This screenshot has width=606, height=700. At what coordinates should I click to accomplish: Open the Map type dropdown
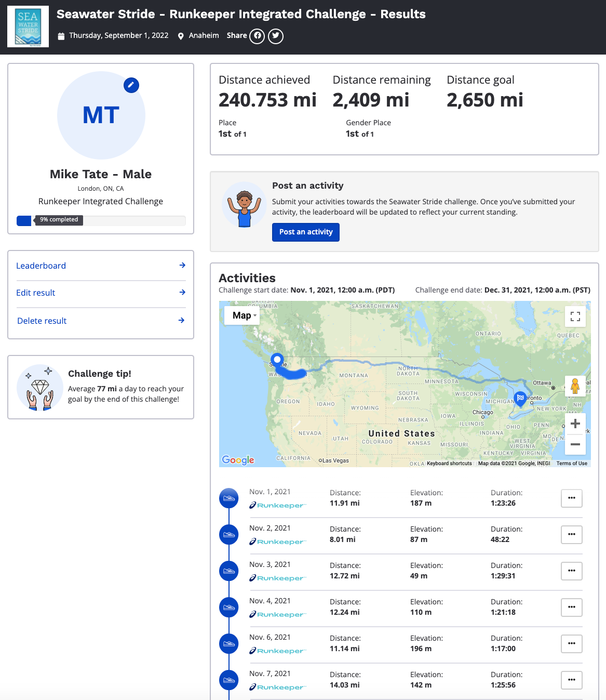point(241,315)
